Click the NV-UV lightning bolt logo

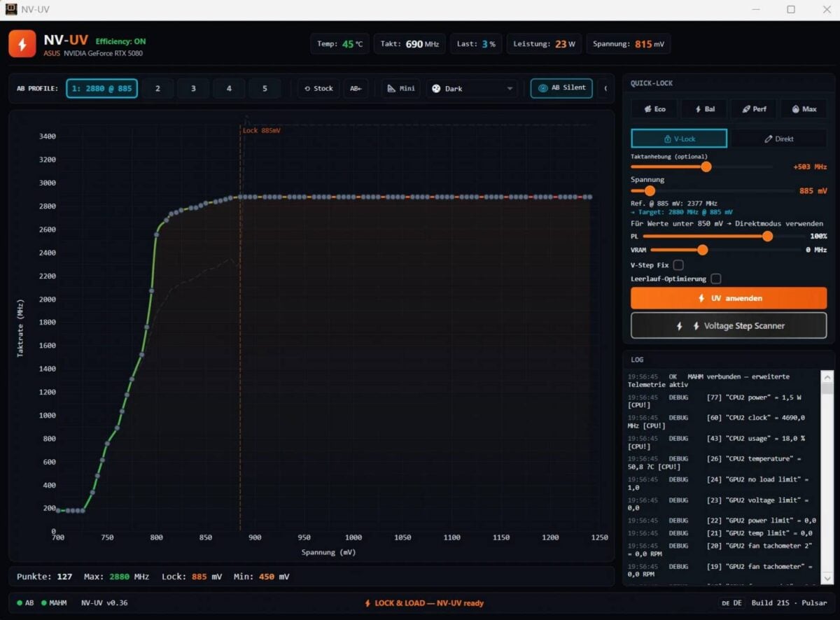[x=22, y=43]
